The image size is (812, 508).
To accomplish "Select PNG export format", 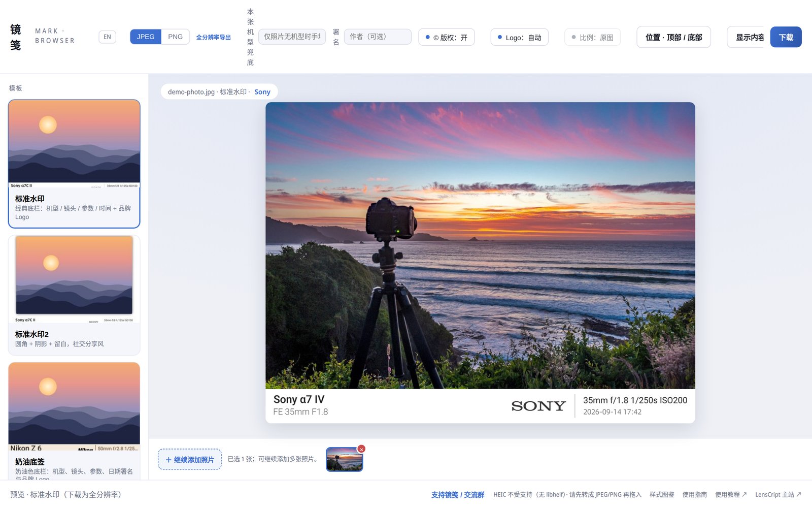I will 176,37.
